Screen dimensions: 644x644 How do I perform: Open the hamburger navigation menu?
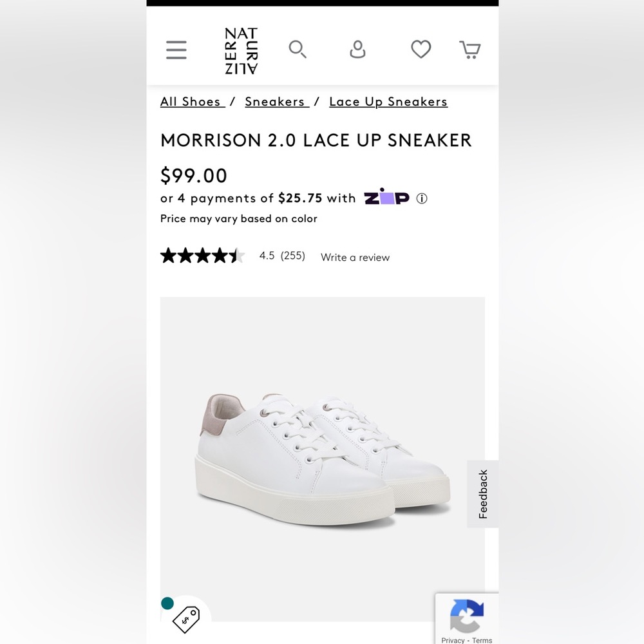[176, 49]
